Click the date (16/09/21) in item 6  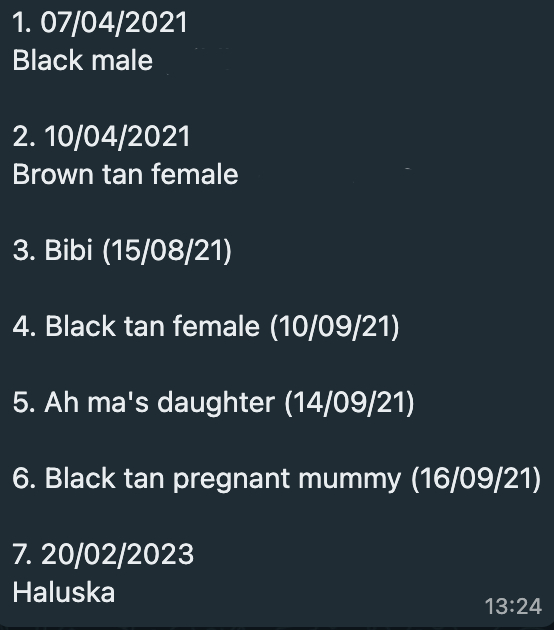click(x=476, y=479)
